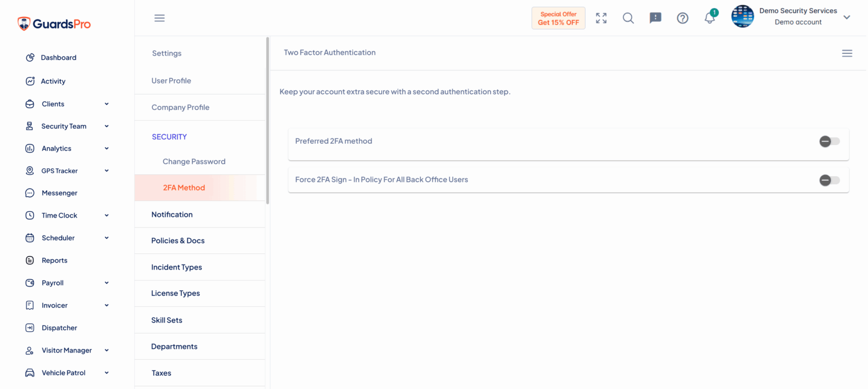Open the search magnifier icon
The height and width of the screenshot is (389, 868).
(628, 18)
